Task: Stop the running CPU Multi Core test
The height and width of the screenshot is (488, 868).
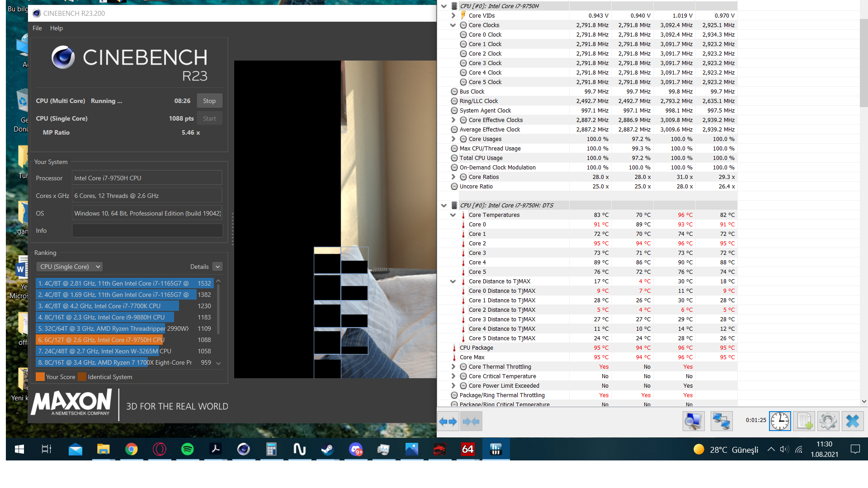Action: pos(209,101)
